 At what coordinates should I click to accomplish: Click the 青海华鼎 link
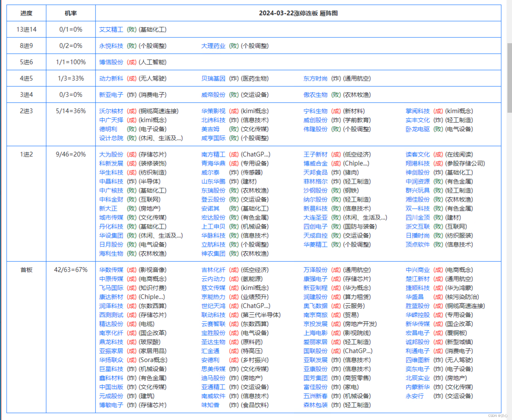tap(213, 163)
